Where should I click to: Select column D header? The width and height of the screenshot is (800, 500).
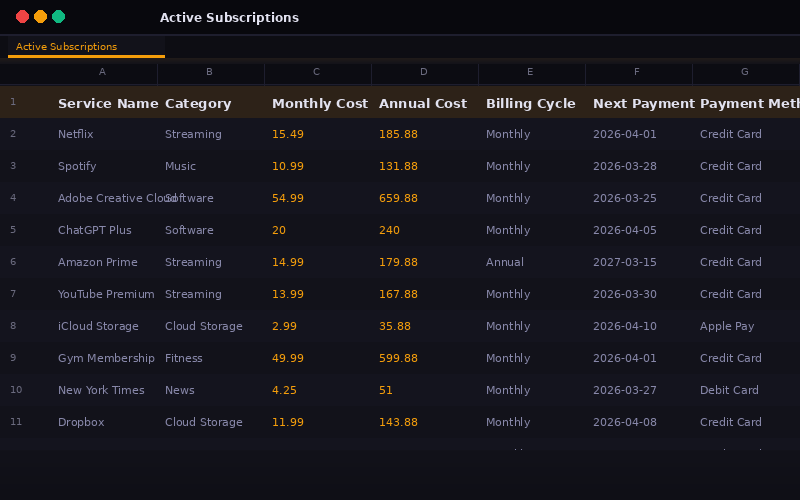pyautogui.click(x=425, y=72)
